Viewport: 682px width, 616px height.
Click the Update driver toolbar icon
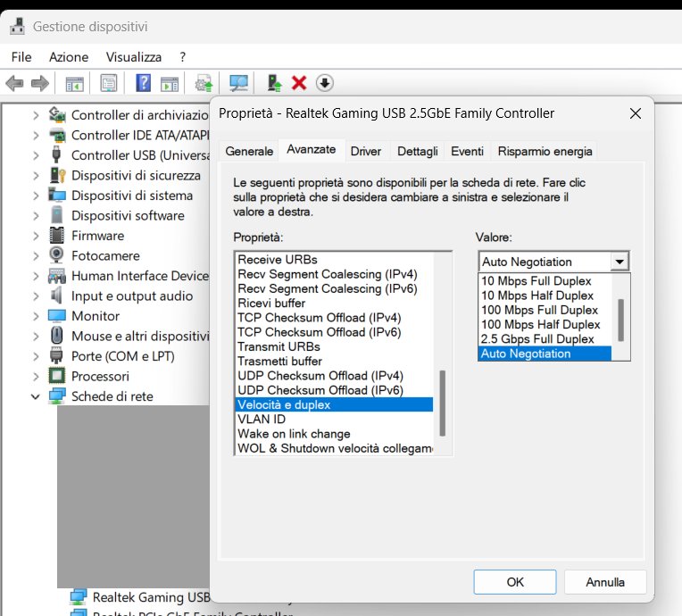tap(204, 83)
